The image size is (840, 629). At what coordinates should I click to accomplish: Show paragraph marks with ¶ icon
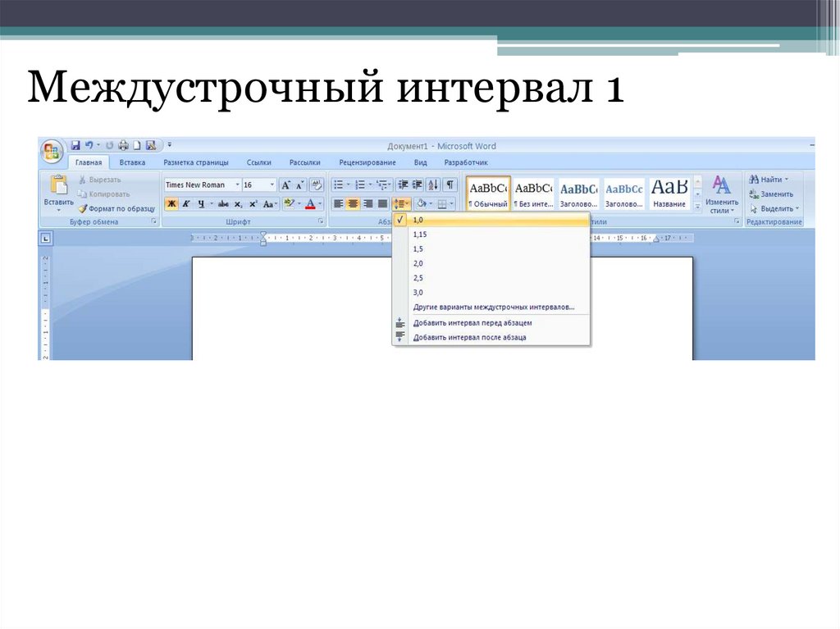coord(450,185)
